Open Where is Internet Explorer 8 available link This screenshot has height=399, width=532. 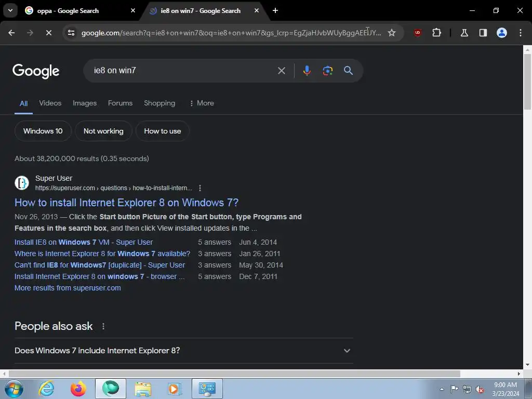(x=102, y=254)
